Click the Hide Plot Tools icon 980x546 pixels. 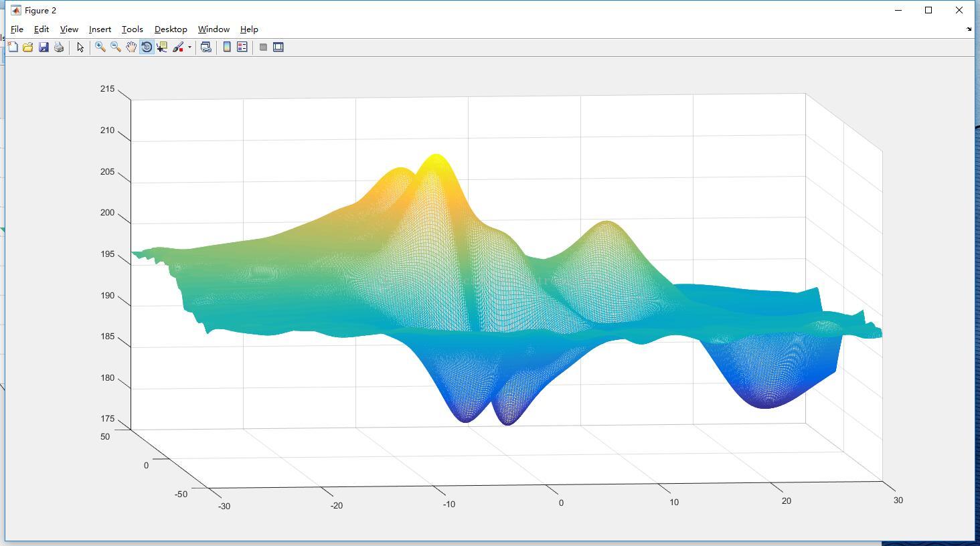click(263, 47)
